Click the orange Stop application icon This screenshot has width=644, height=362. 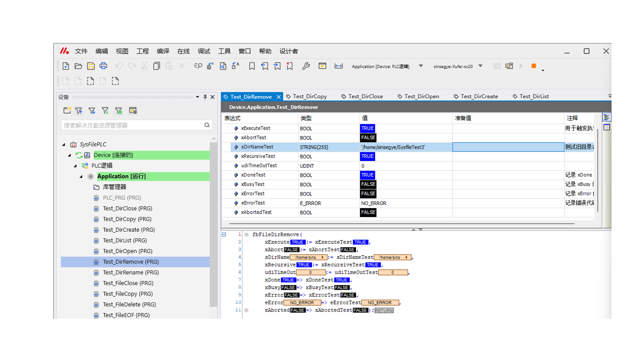534,66
